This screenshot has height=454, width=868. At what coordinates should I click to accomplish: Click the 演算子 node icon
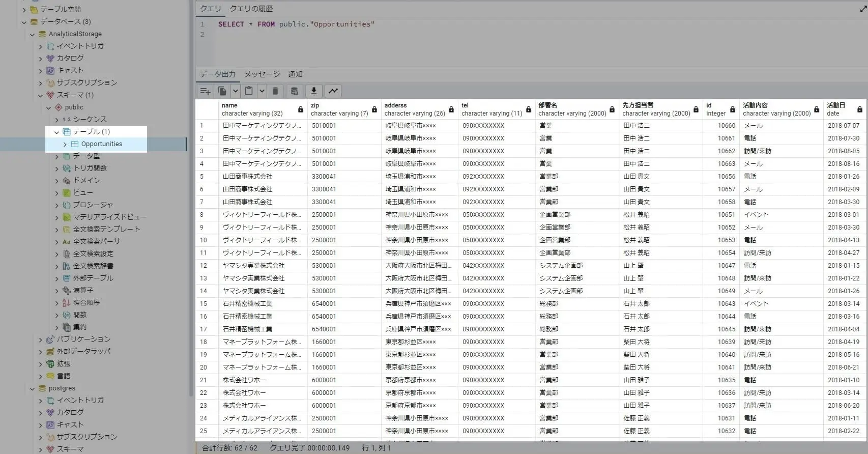click(x=67, y=291)
